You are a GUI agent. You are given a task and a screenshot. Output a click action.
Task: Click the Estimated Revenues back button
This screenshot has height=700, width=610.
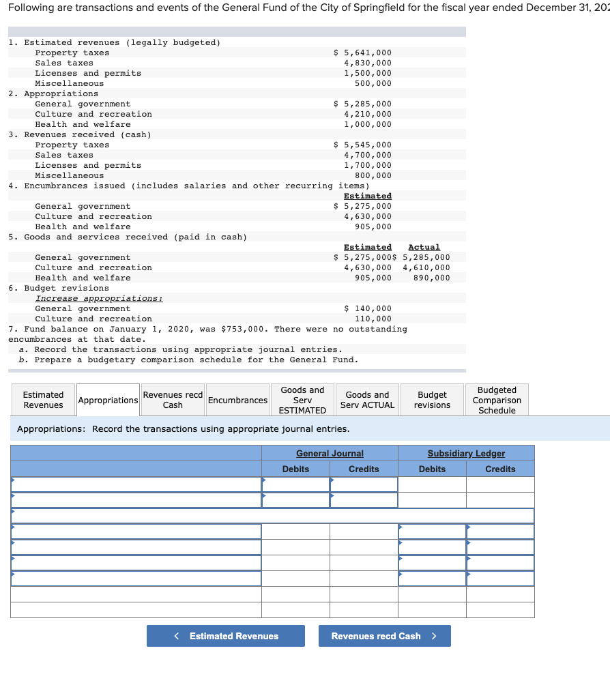(225, 636)
